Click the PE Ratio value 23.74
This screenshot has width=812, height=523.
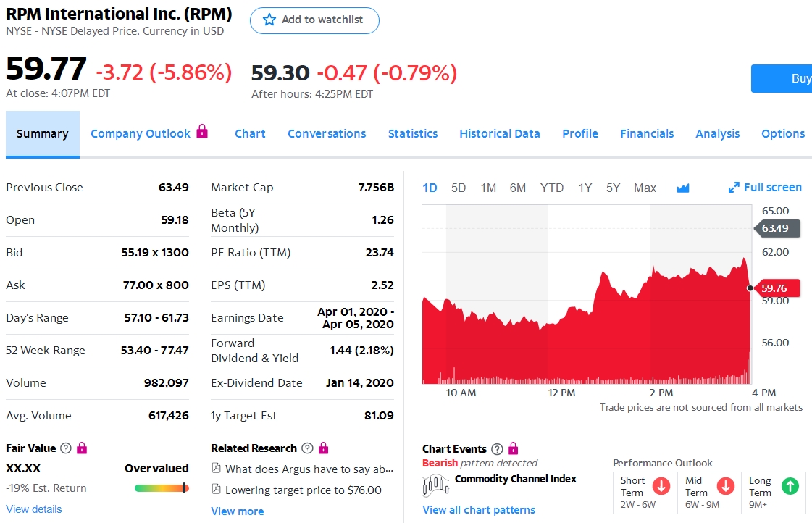(380, 253)
